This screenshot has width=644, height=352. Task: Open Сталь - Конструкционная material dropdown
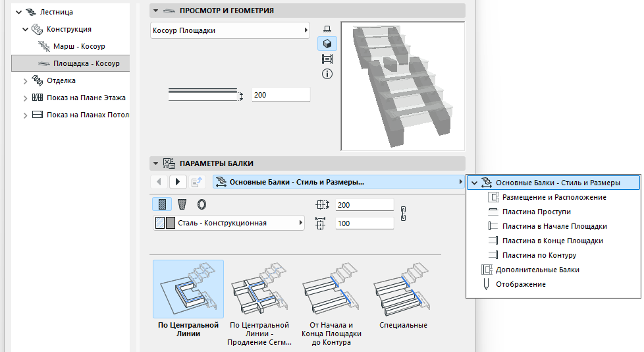[x=228, y=223]
